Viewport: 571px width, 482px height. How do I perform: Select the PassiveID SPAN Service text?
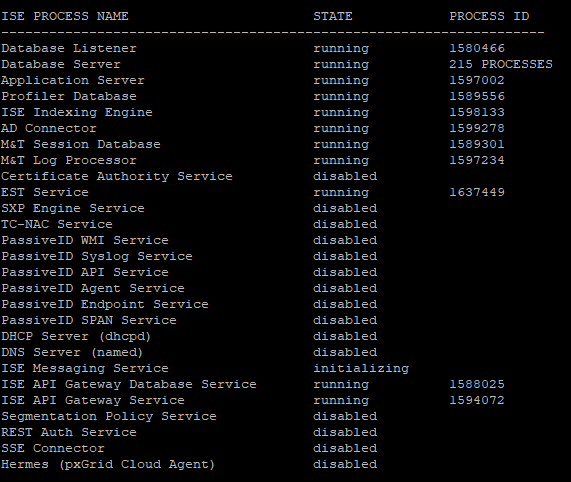tap(89, 321)
